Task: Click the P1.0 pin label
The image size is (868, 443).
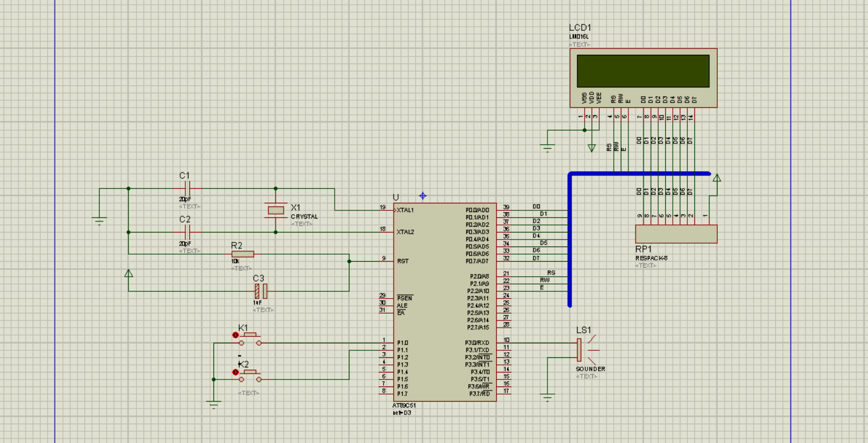Action: pos(402,343)
